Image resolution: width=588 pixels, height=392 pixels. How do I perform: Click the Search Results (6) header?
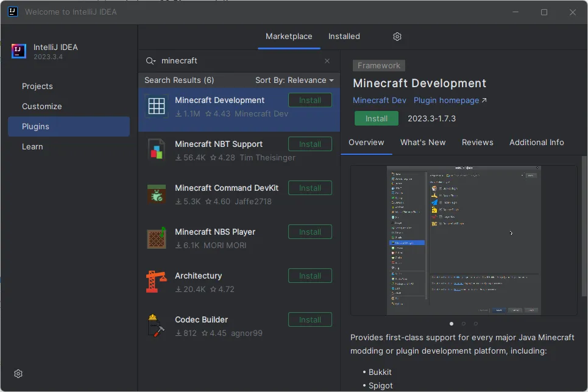click(179, 80)
